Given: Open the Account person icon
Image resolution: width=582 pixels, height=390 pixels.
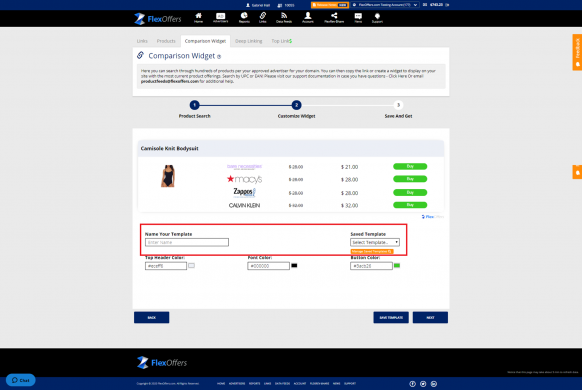Looking at the screenshot, I should pyautogui.click(x=308, y=17).
